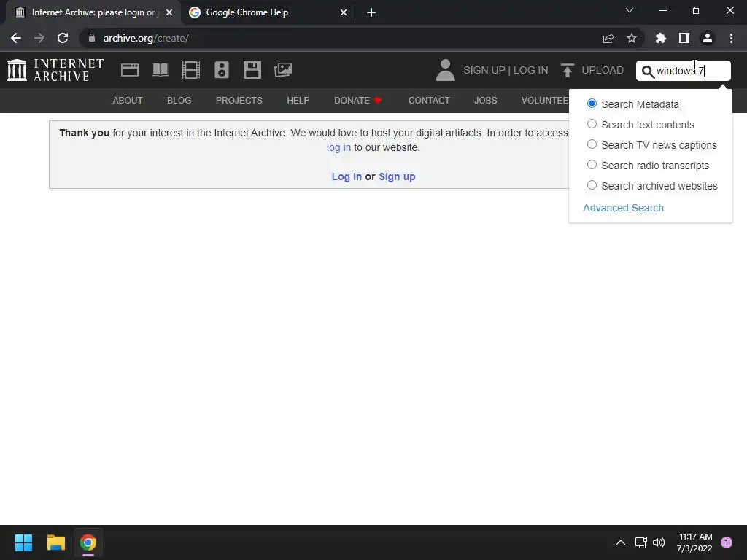747x560 pixels.
Task: Open the Software floppy disk icon
Action: (x=252, y=70)
